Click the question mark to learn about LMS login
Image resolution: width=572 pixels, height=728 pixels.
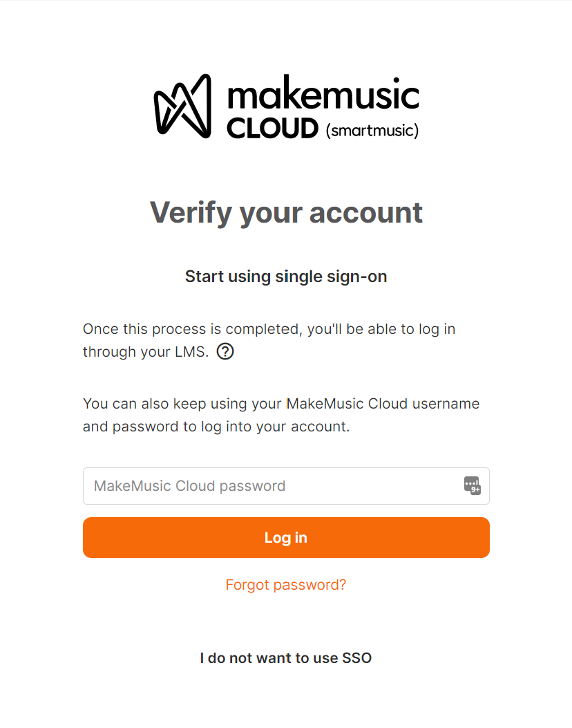click(x=225, y=351)
